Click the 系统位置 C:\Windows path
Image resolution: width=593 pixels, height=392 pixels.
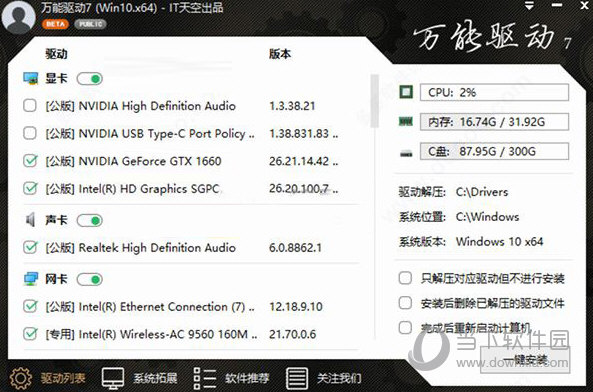click(x=487, y=217)
